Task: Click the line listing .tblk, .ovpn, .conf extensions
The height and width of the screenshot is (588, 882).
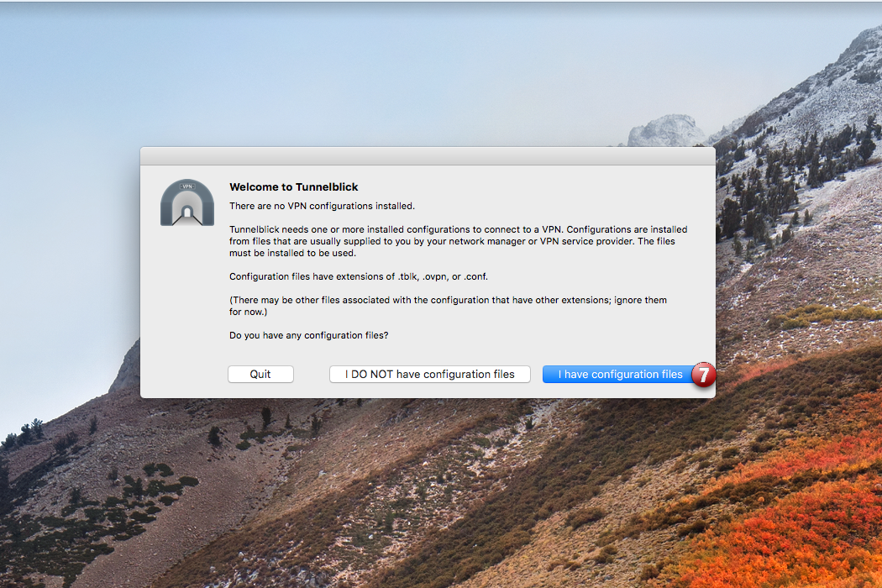Action: tap(359, 277)
